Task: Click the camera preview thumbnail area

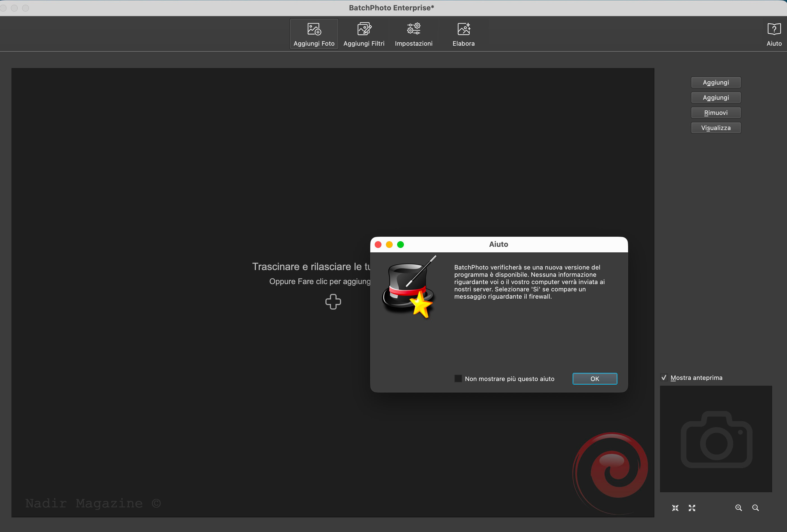Action: [716, 439]
